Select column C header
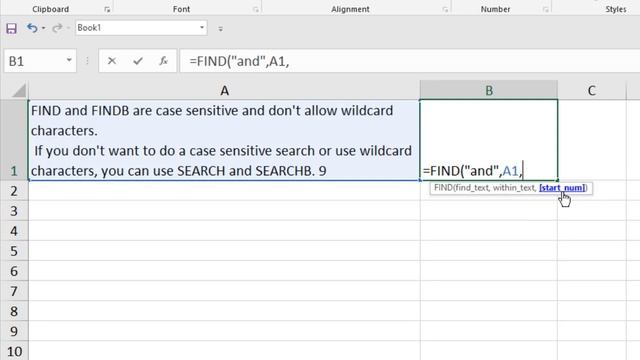This screenshot has height=360, width=640. pos(591,90)
